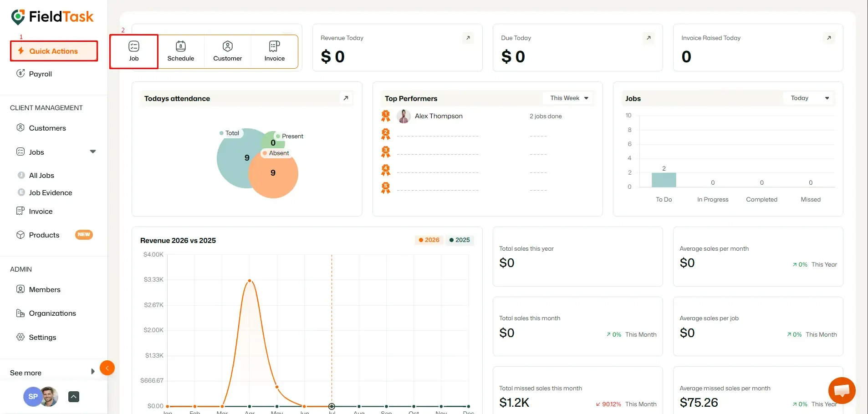Click the Missed label in Jobs chart
Screen dimensions: 868x414
point(811,199)
